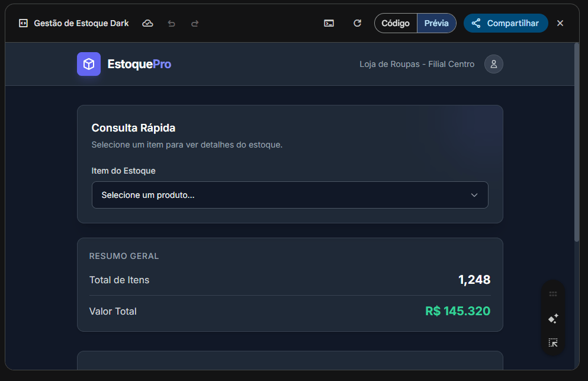Image resolution: width=588 pixels, height=381 pixels.
Task: Close the preview panel with X
Action: (560, 23)
